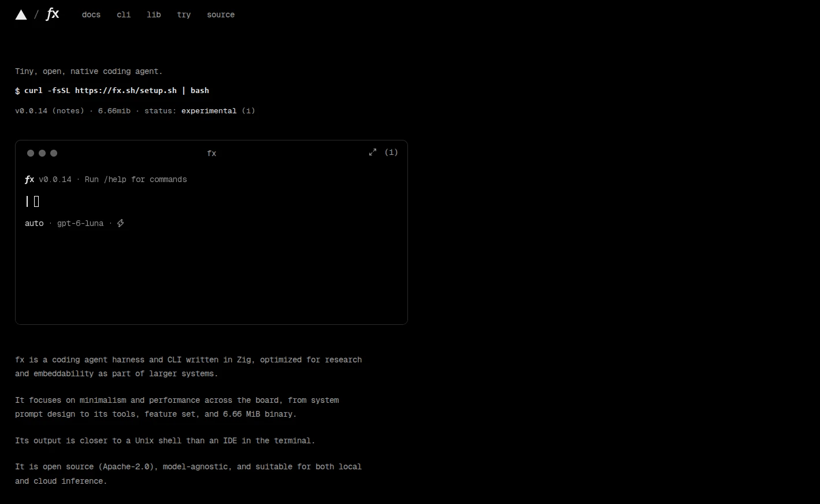
Task: Click the second gray terminal window dot
Action: coord(42,153)
